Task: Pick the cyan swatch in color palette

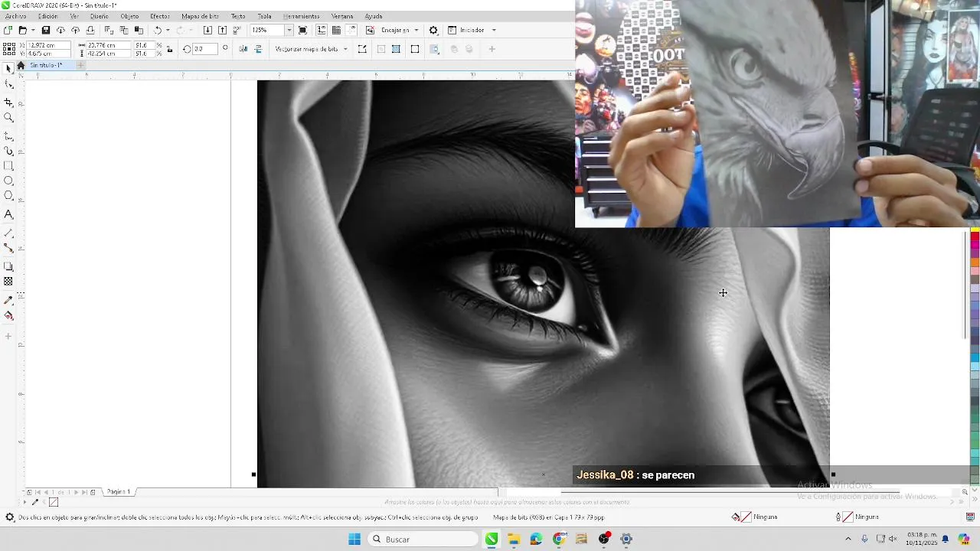Action: coord(975,357)
